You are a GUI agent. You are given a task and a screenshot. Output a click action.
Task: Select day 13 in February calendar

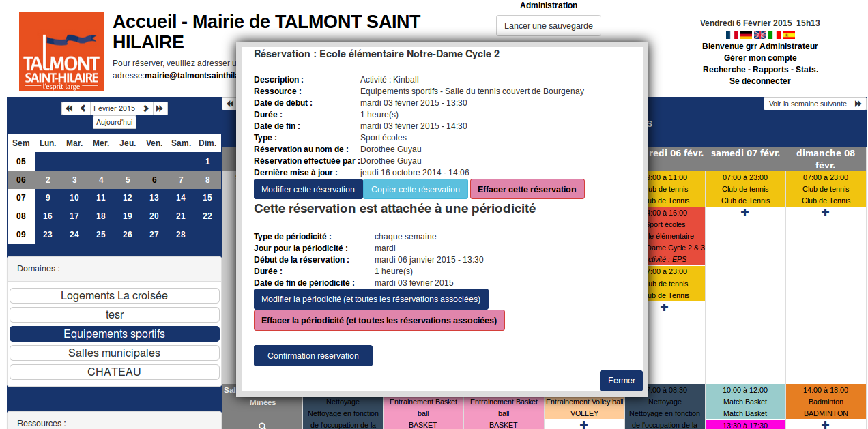pyautogui.click(x=154, y=198)
